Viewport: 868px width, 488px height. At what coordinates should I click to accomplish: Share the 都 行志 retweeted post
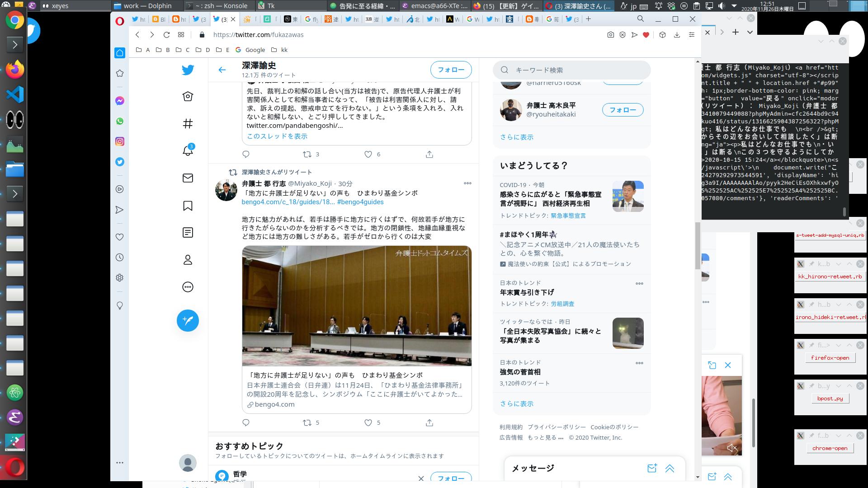click(x=429, y=423)
